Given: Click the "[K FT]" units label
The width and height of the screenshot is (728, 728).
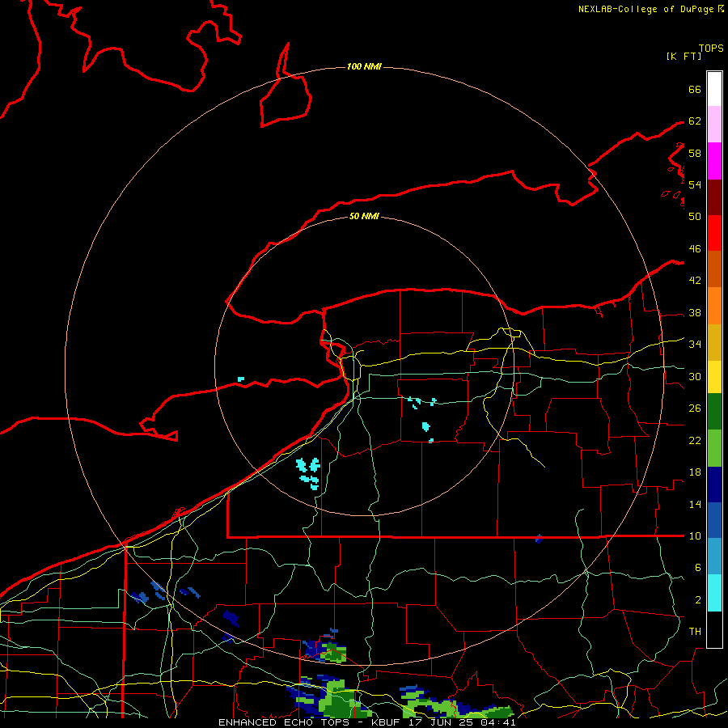Looking at the screenshot, I should click(684, 56).
